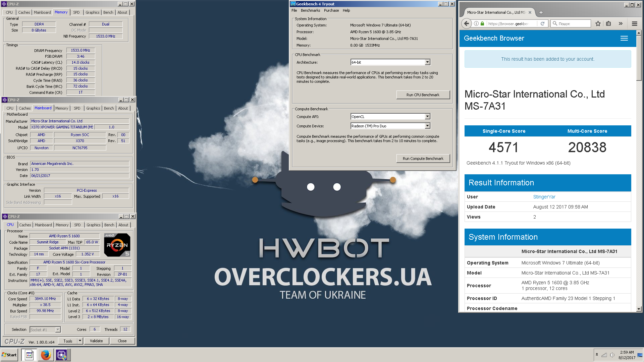Select BIOS Version value 1.70
The height and width of the screenshot is (362, 644).
[x=79, y=170]
